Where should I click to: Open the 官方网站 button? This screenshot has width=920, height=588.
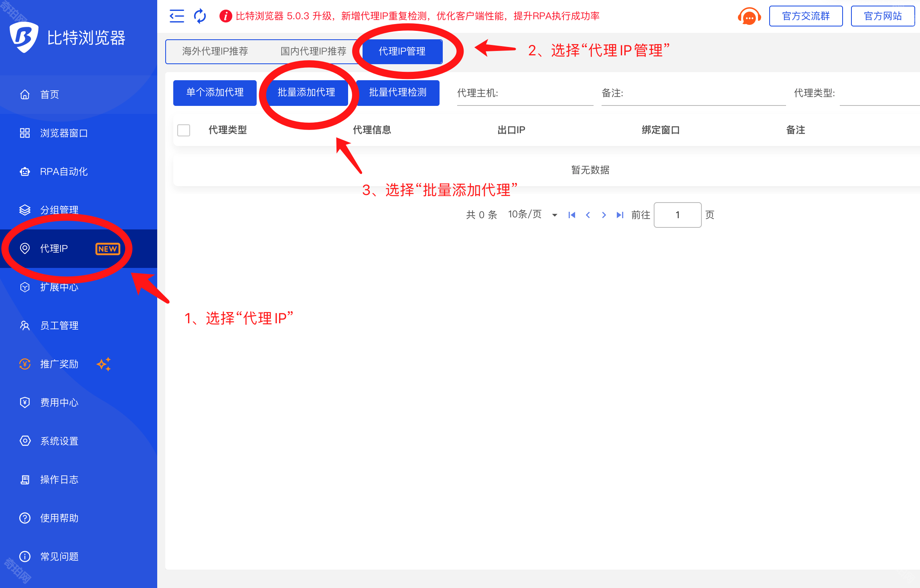[x=883, y=16]
